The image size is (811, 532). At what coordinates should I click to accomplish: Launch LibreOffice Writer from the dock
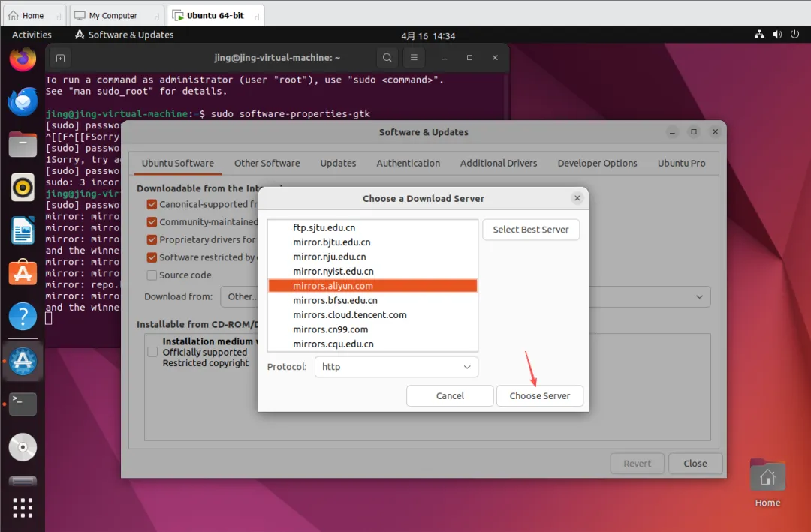23,230
